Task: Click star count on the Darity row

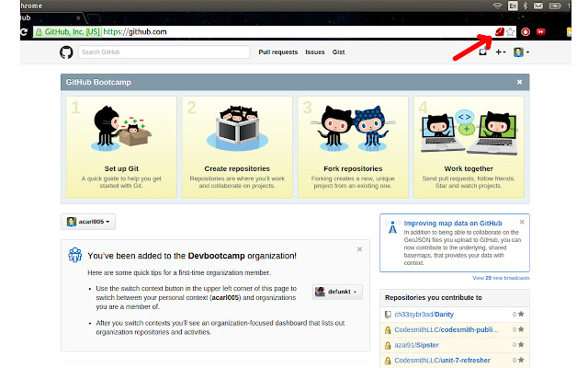Action: [x=518, y=314]
